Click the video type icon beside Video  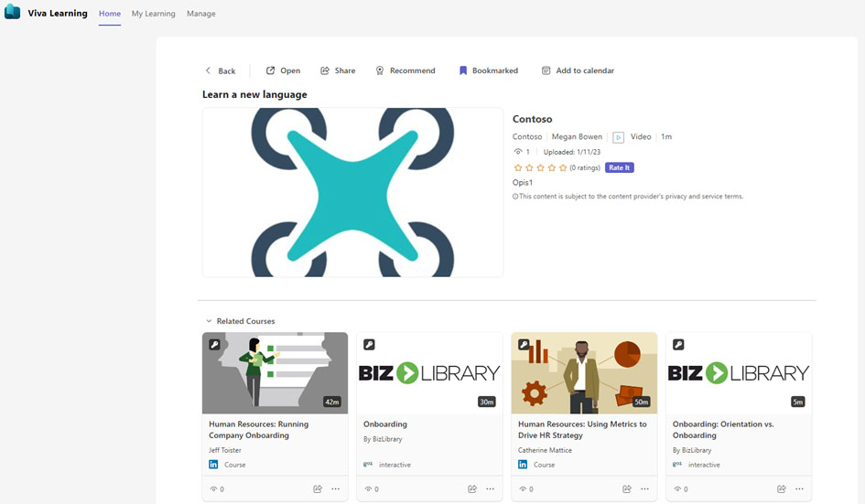point(619,137)
